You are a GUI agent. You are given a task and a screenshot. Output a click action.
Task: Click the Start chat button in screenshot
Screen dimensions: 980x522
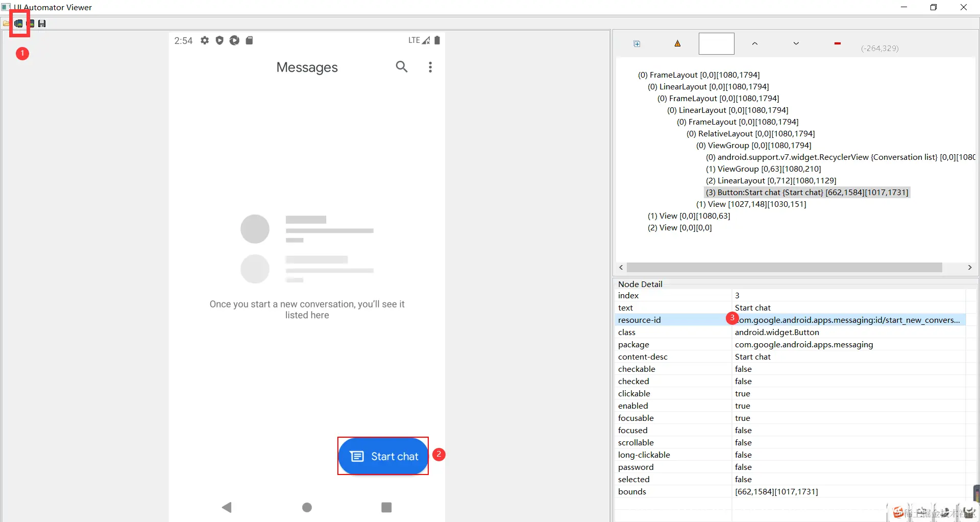383,456
